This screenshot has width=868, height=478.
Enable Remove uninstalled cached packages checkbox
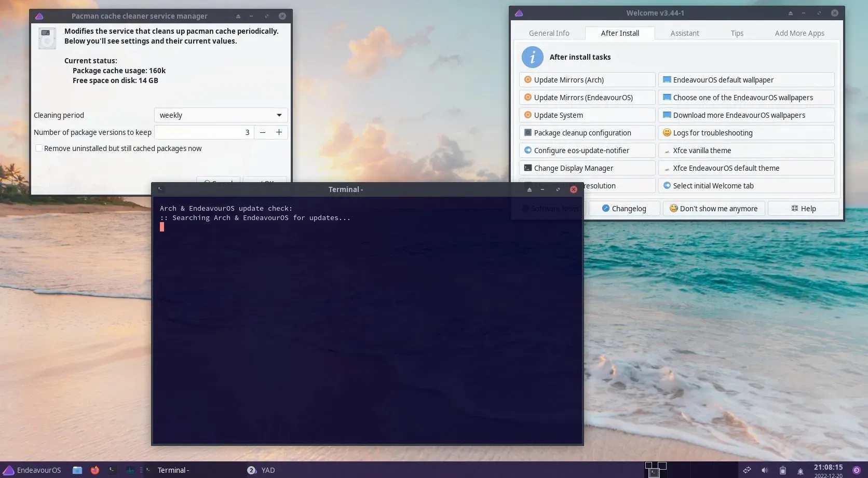39,148
